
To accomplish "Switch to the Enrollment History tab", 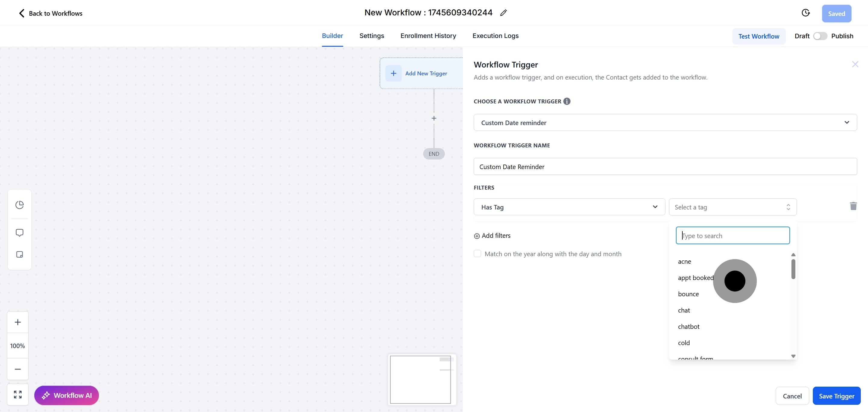I will coord(428,36).
